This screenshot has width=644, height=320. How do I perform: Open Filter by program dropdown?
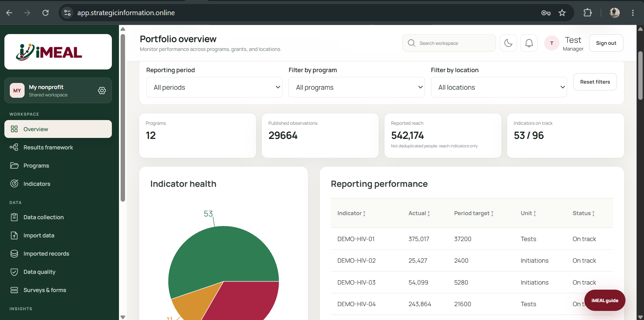point(357,87)
